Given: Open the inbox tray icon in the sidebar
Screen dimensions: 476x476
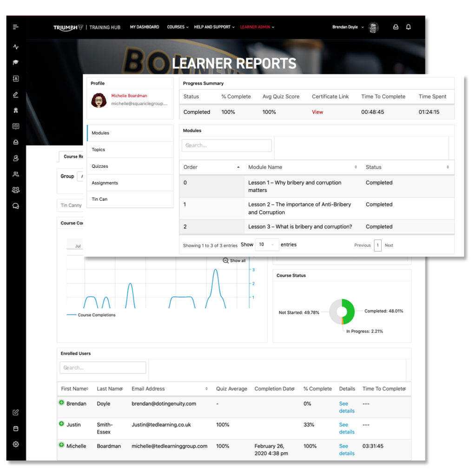Looking at the screenshot, I should pyautogui.click(x=16, y=142).
